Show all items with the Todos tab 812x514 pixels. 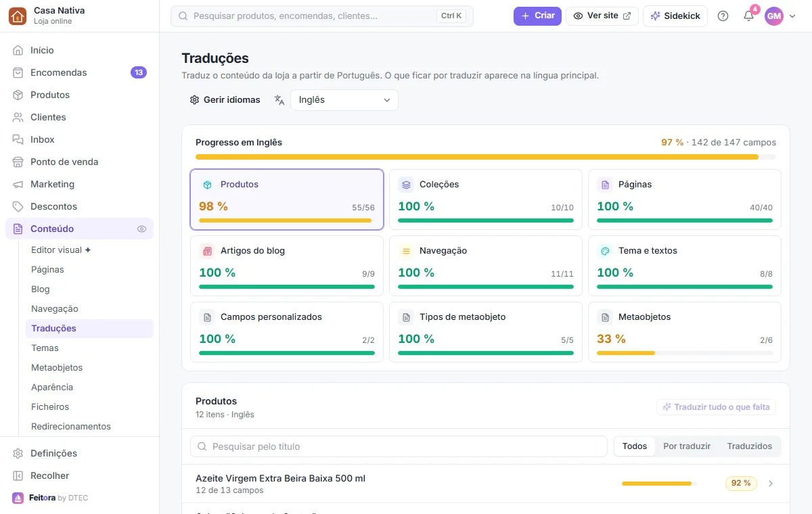[x=635, y=446]
